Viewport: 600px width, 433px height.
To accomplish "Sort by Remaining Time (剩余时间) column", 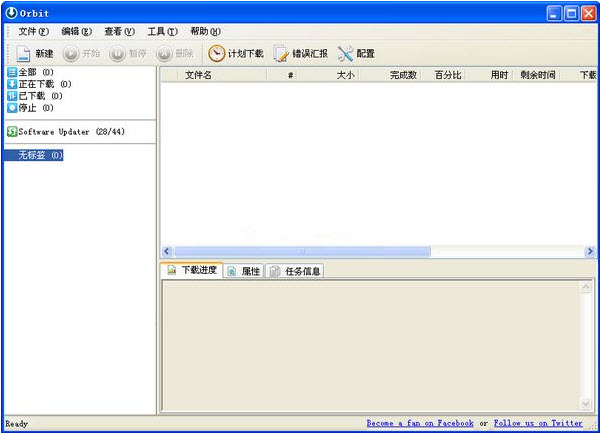I will pyautogui.click(x=536, y=75).
